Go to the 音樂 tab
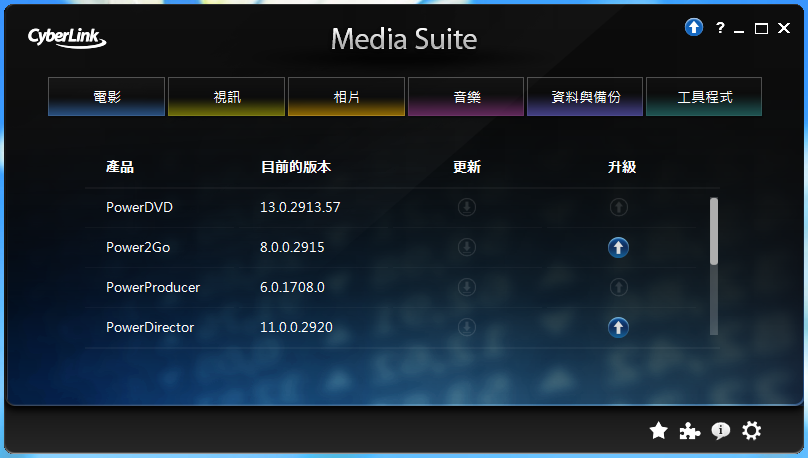The width and height of the screenshot is (808, 458). tap(466, 97)
